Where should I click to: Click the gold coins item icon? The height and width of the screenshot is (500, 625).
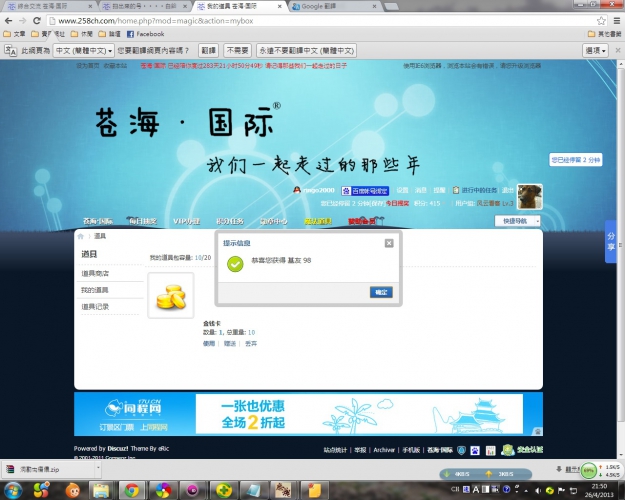[x=171, y=296]
